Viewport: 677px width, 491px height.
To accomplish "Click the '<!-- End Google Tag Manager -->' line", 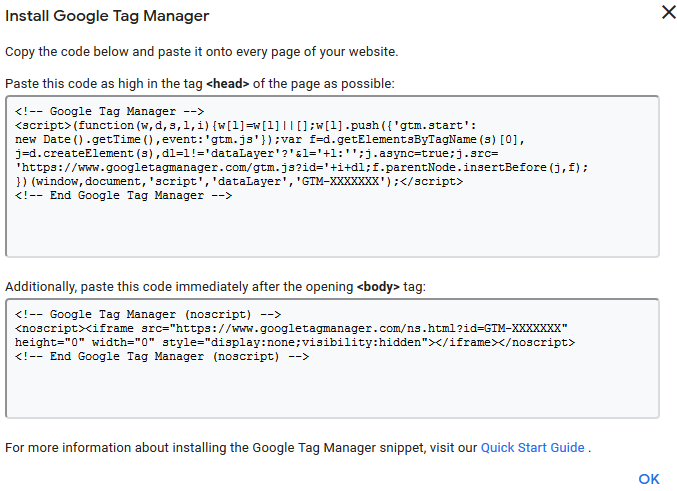I will click(123, 195).
